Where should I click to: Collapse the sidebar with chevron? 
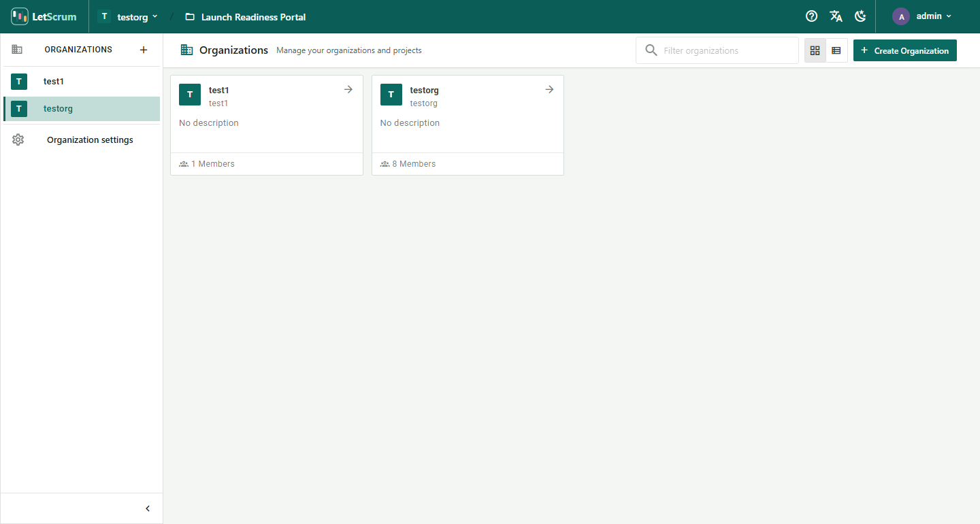[x=148, y=508]
